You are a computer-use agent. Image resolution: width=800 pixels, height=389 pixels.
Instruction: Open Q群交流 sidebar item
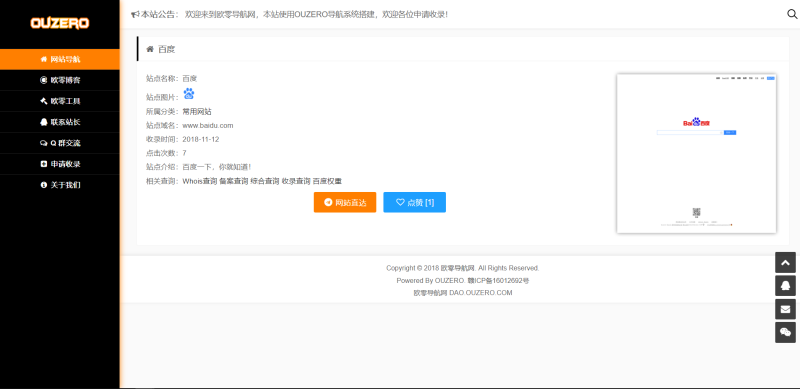point(60,143)
